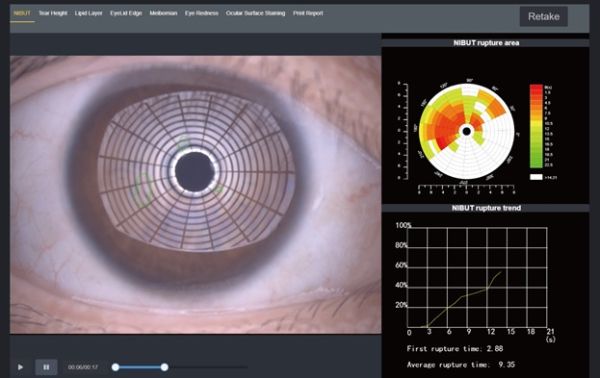Image resolution: width=600 pixels, height=378 pixels.
Task: Select the First rupture time 2.88 text
Action: point(455,349)
